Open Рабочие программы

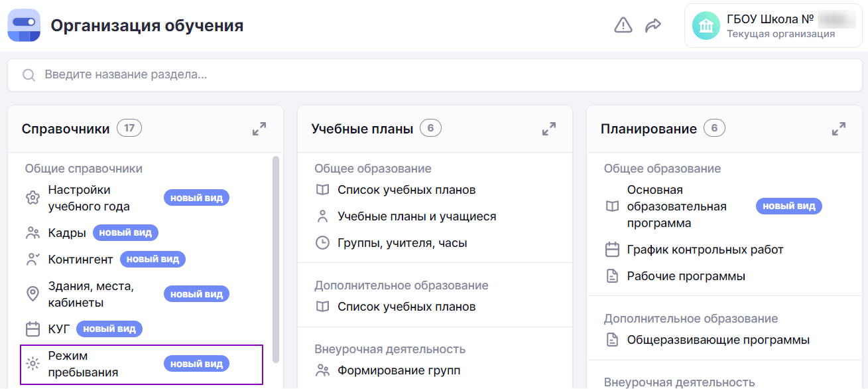click(686, 276)
